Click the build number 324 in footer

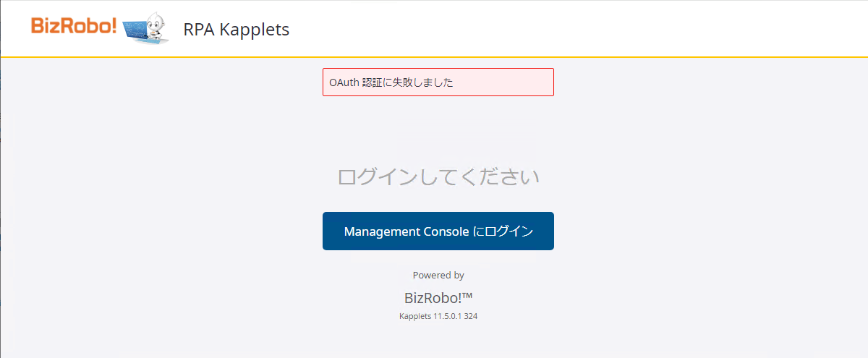click(470, 316)
